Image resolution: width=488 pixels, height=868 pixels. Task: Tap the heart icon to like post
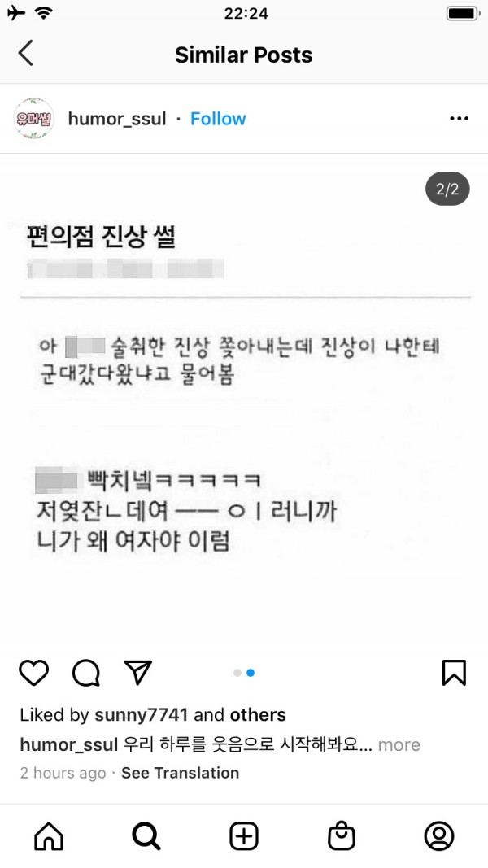point(33,673)
